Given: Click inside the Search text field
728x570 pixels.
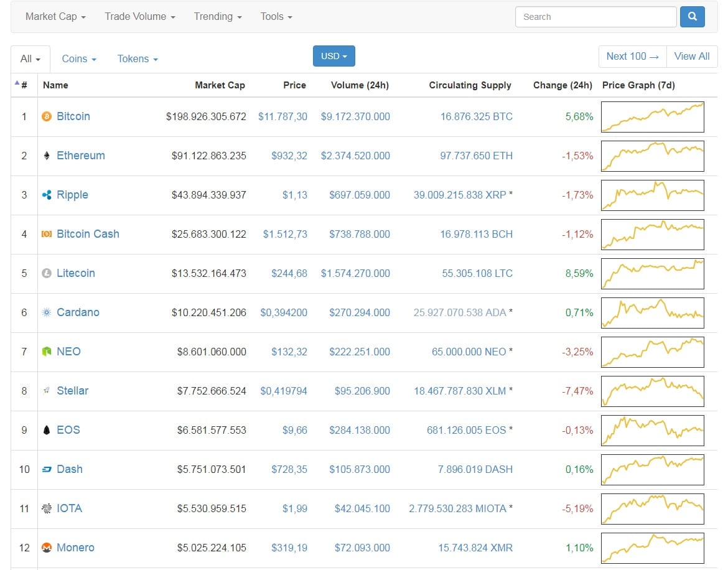Looking at the screenshot, I should [595, 17].
